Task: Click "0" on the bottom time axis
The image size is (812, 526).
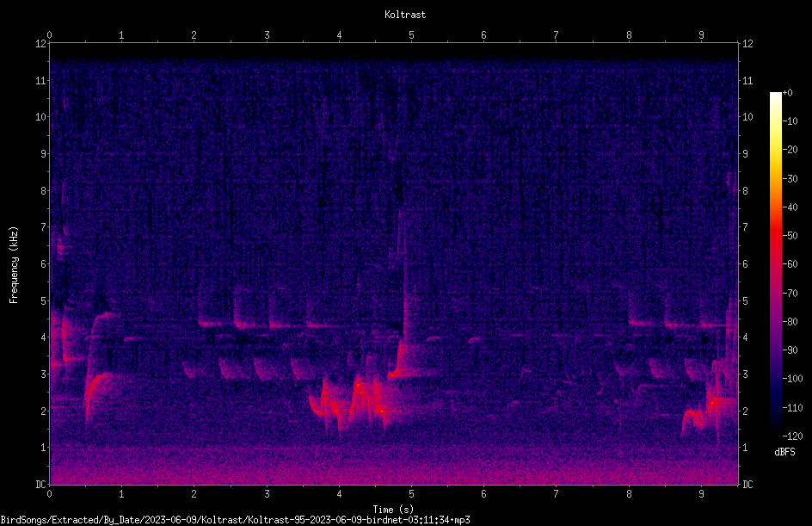Action: coord(49,494)
